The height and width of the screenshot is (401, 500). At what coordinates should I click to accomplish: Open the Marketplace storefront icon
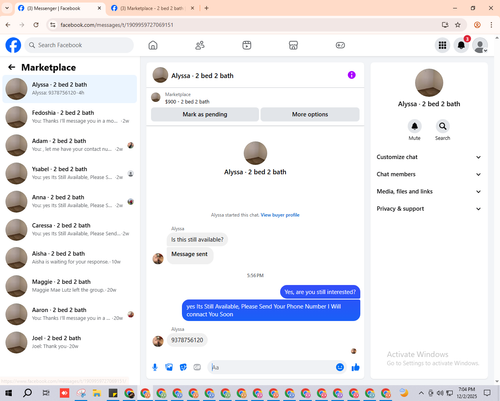pos(293,45)
